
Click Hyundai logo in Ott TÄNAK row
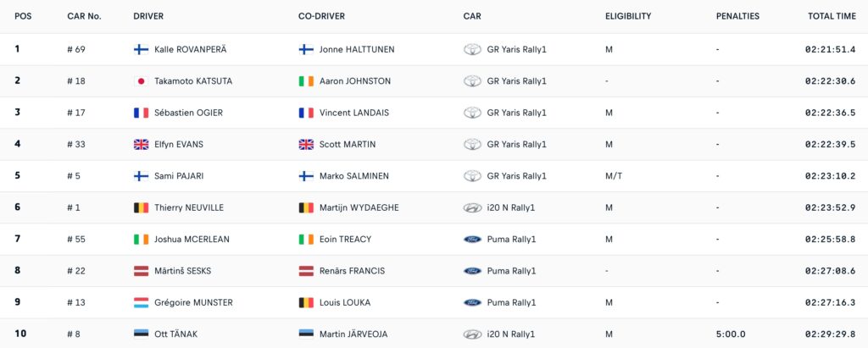tap(472, 334)
